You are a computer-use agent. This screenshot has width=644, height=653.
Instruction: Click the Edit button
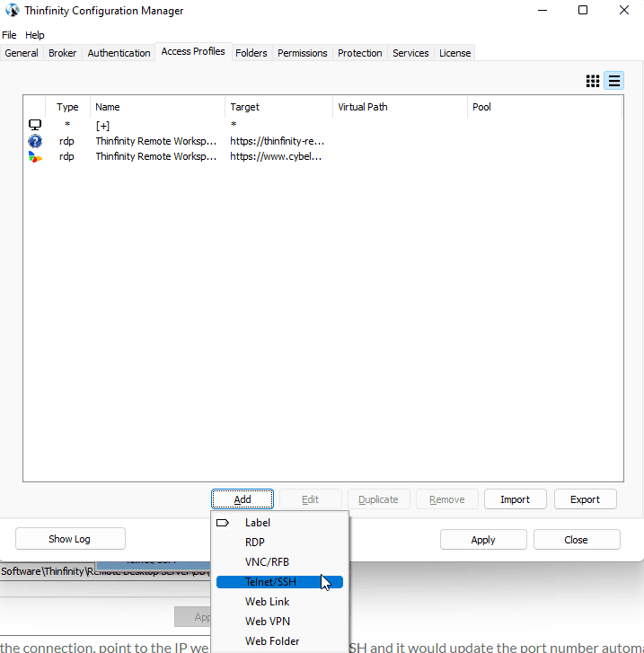pyautogui.click(x=311, y=499)
